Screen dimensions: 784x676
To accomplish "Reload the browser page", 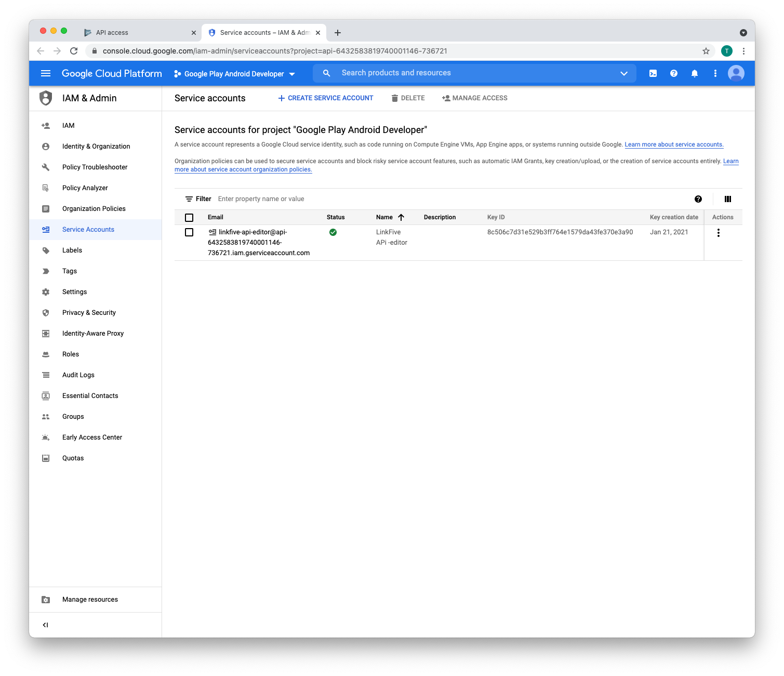I will [74, 51].
